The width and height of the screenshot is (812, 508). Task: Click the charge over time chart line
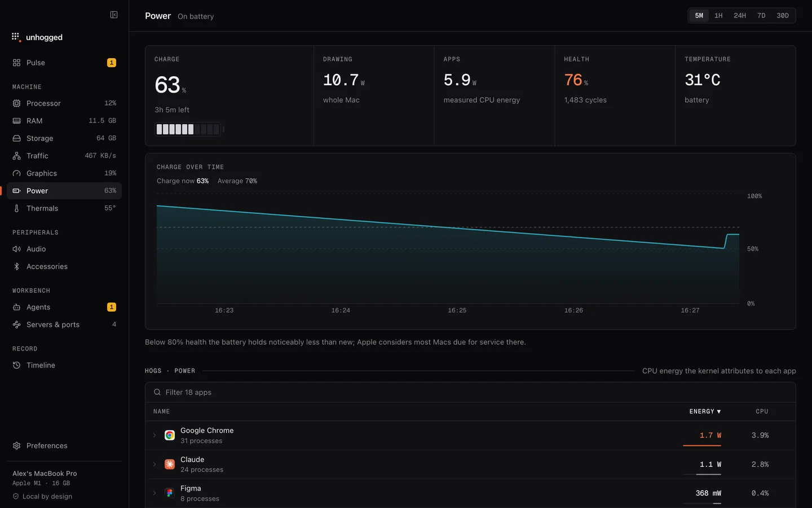(x=448, y=227)
